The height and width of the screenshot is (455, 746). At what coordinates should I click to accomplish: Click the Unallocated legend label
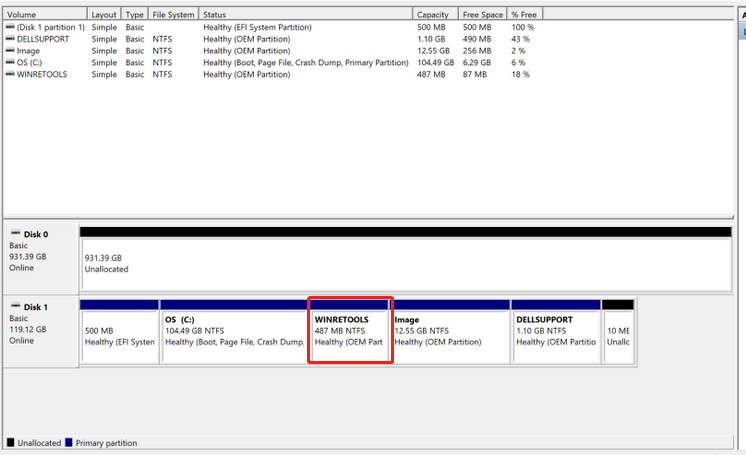pos(39,443)
